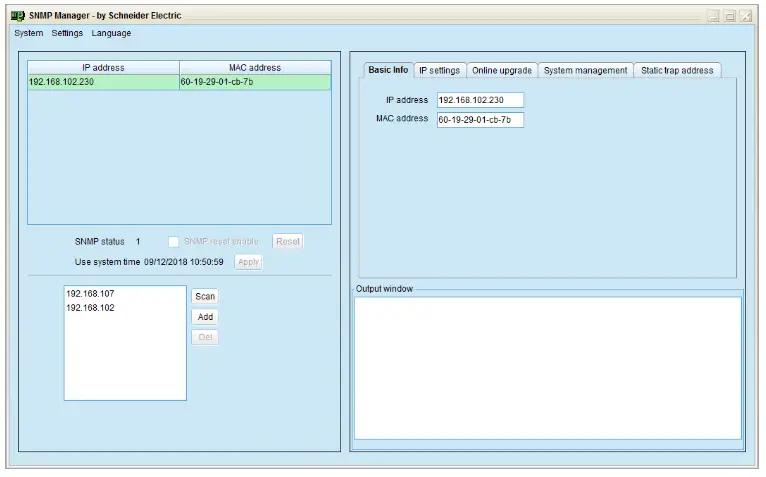Open the System menu
This screenshot has width=766, height=477.
coord(28,33)
